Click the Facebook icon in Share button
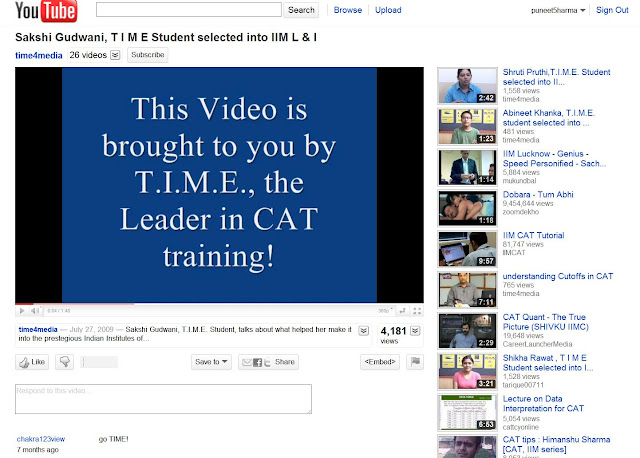The image size is (640, 458). click(258, 362)
